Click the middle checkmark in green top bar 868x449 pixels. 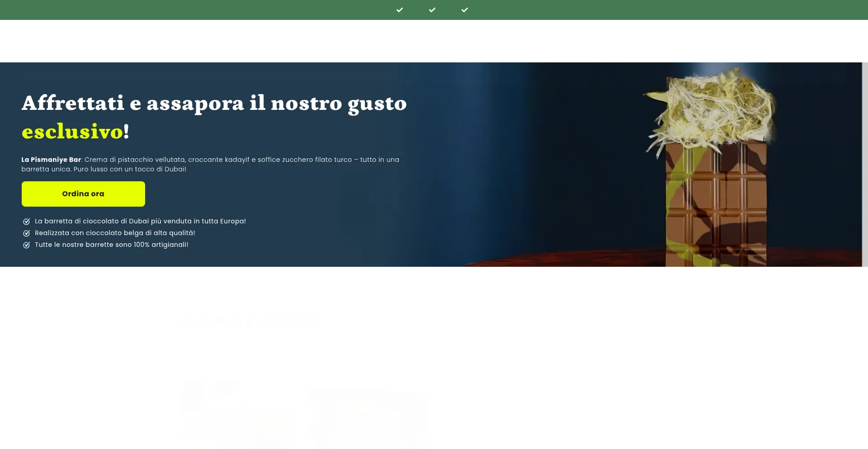tap(432, 10)
